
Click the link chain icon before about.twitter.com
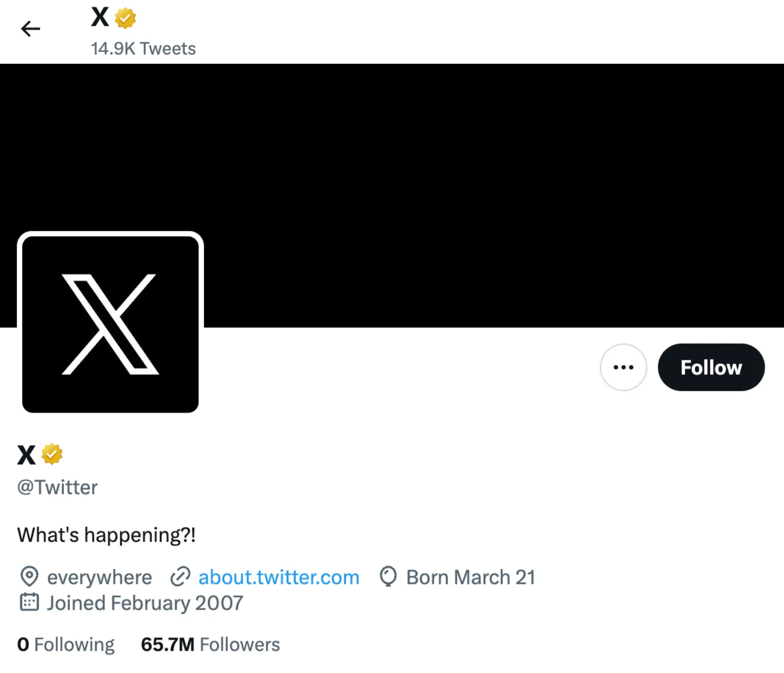click(180, 577)
